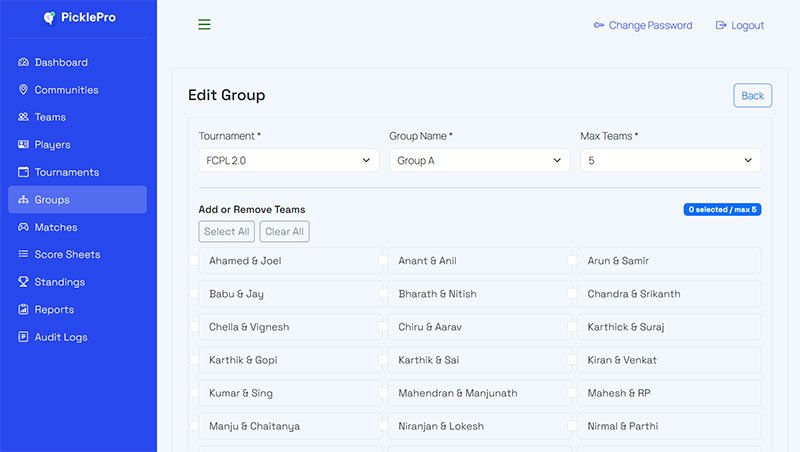Image resolution: width=800 pixels, height=452 pixels.
Task: Tick the Nirmal & Parthi checkbox
Action: tap(572, 426)
